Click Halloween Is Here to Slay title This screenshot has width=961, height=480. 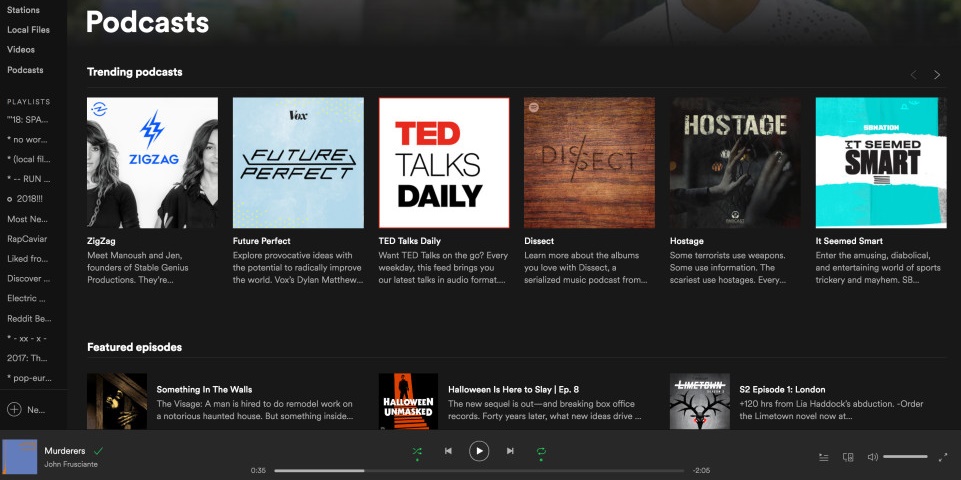[x=514, y=389]
